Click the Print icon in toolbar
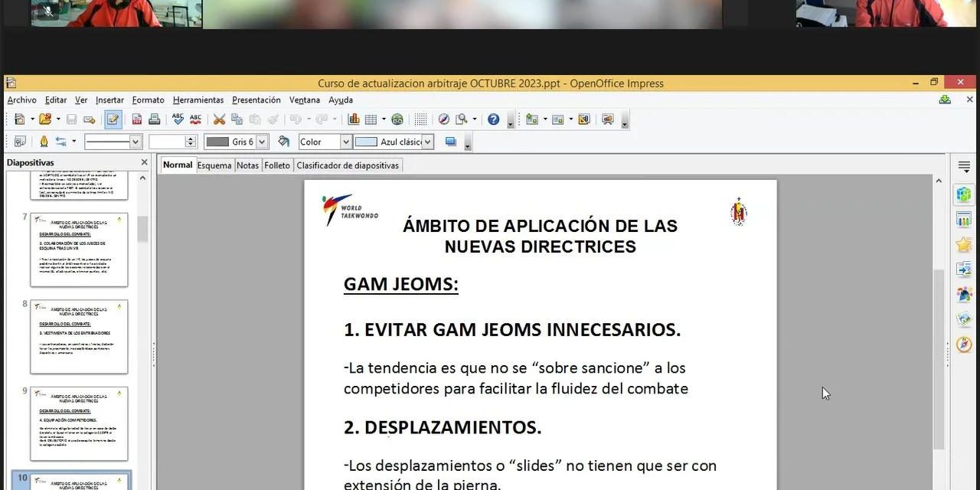 tap(154, 119)
